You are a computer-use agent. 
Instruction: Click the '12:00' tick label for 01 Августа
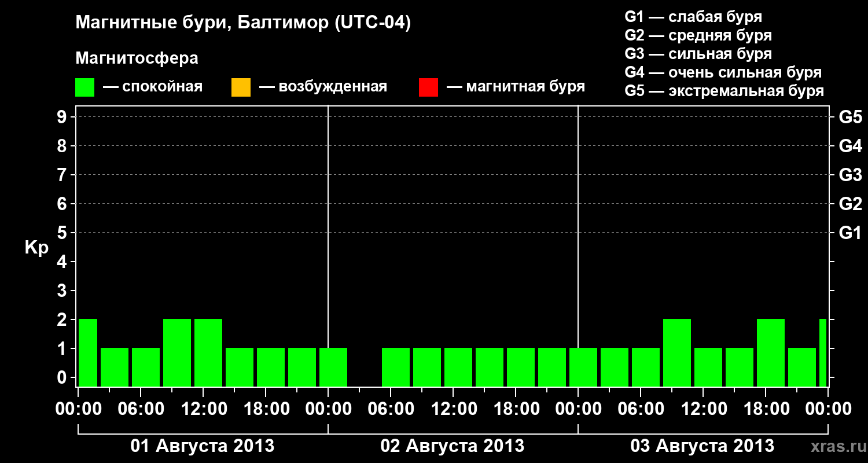203,409
